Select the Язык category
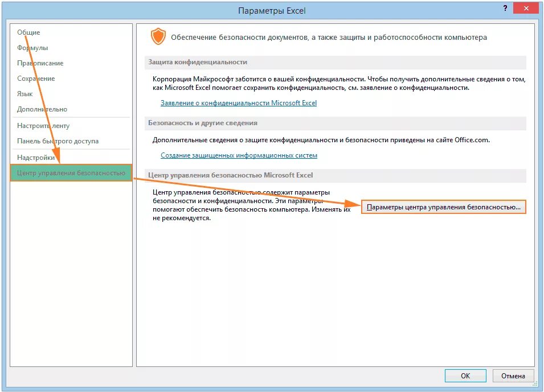 24,93
